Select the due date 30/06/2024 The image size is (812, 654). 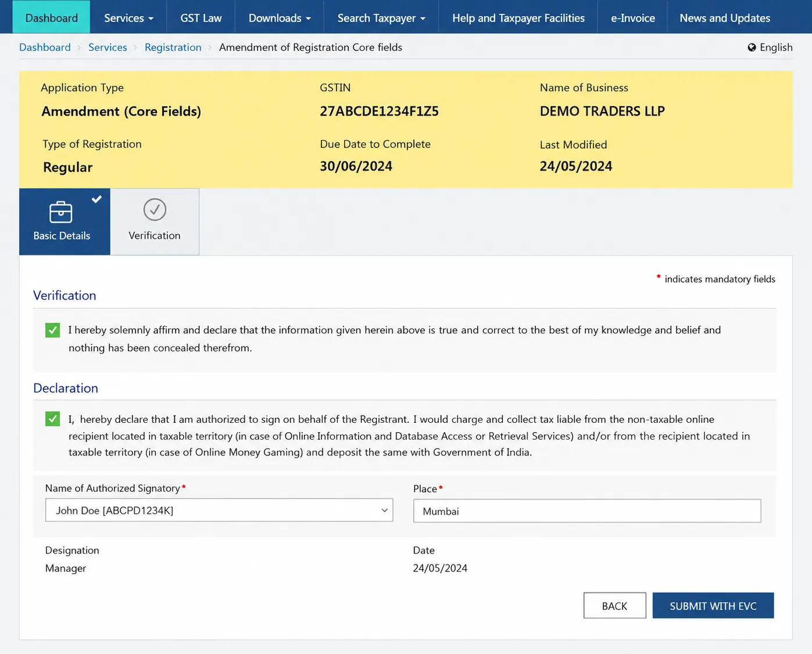[x=356, y=166]
